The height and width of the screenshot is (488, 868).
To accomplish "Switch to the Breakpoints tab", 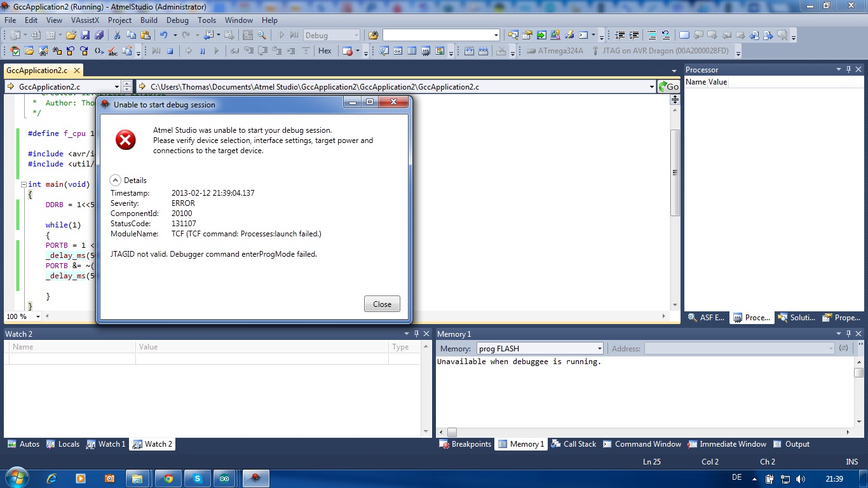I will (466, 444).
